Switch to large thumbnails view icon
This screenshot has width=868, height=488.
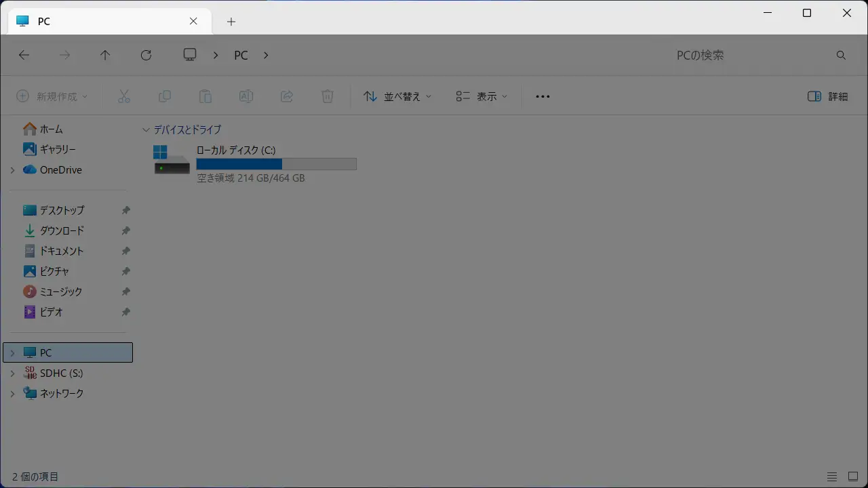(853, 477)
